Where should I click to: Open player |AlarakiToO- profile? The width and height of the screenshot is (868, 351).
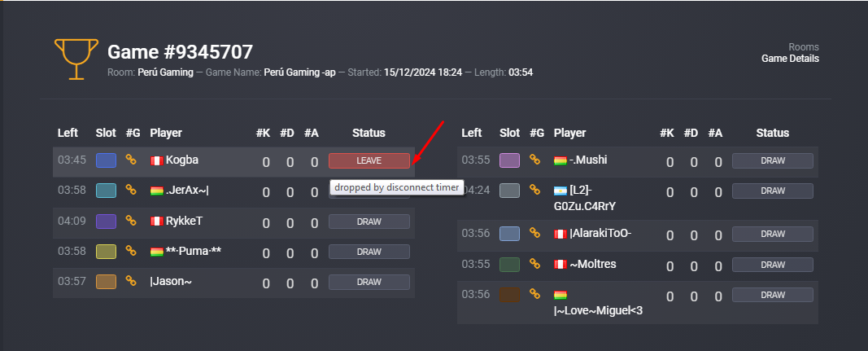[x=600, y=234]
